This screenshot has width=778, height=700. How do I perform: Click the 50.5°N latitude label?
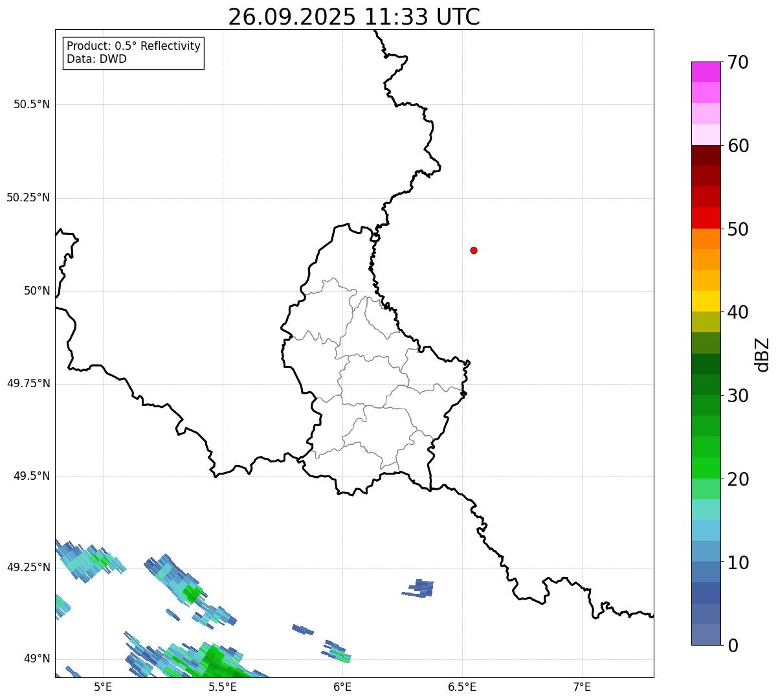point(32,104)
